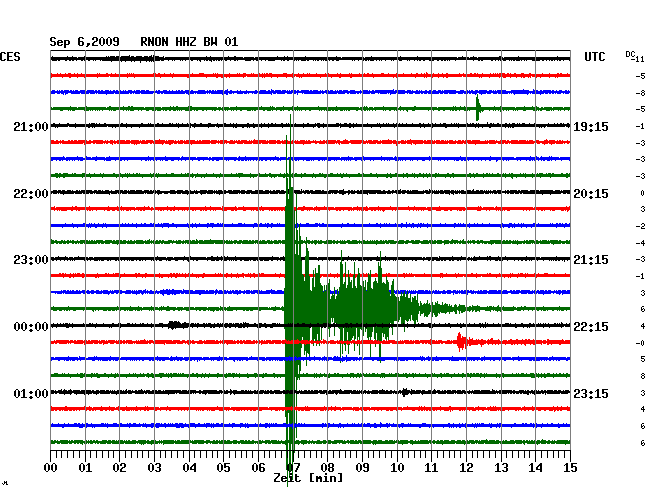Image resolution: width=650 pixels, height=494 pixels.
Task: Click the '21:15' UTC time label
Action: pyautogui.click(x=591, y=260)
